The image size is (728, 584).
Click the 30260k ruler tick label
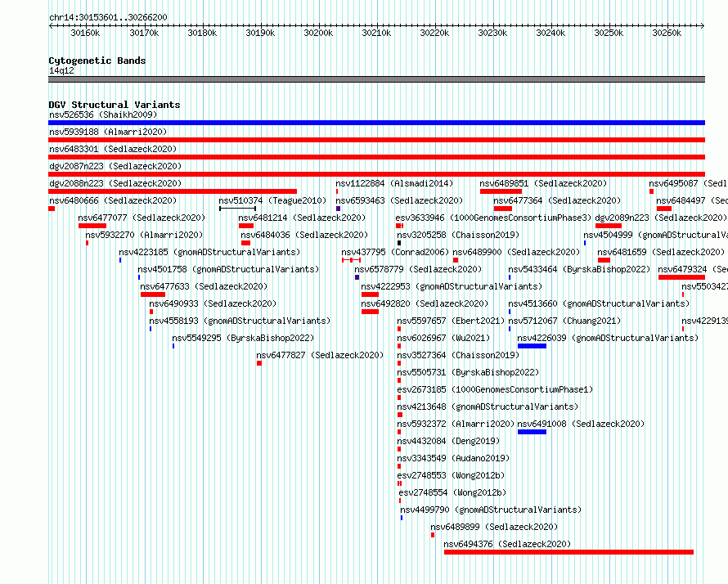click(667, 34)
